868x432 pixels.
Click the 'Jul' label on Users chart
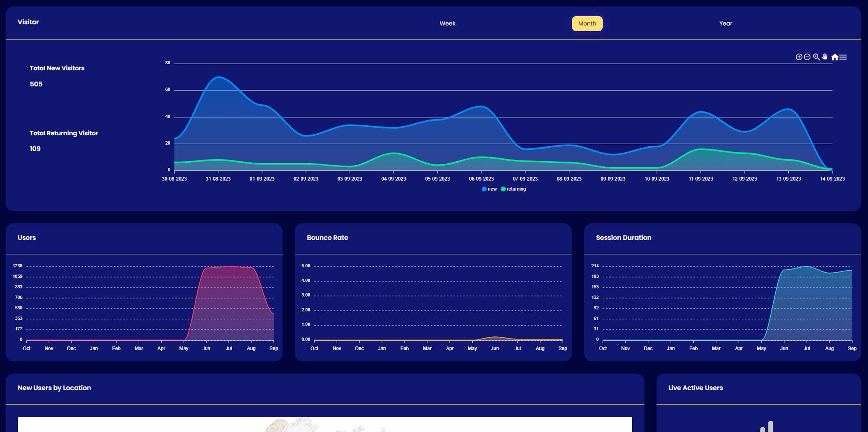tap(228, 348)
